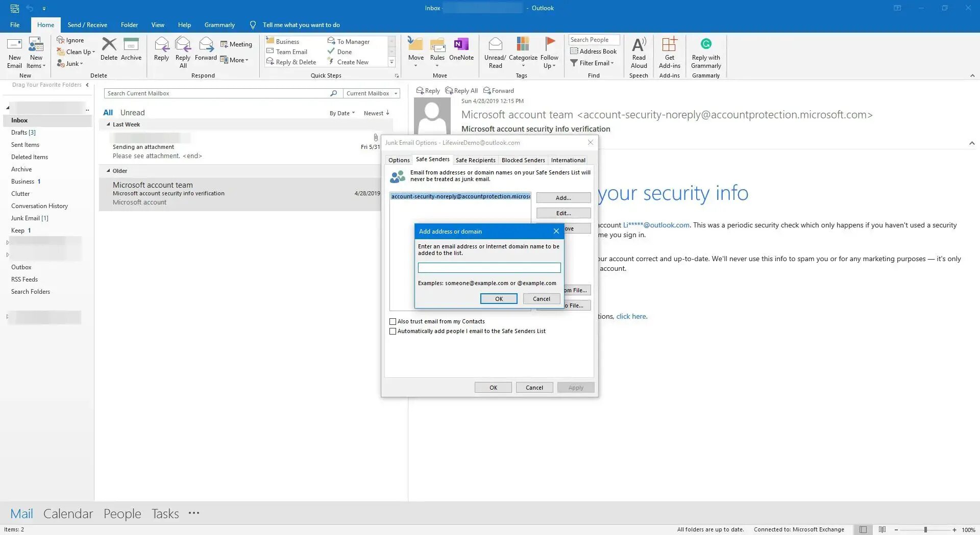
Task: Click the Forward ribbon icon
Action: tap(206, 44)
